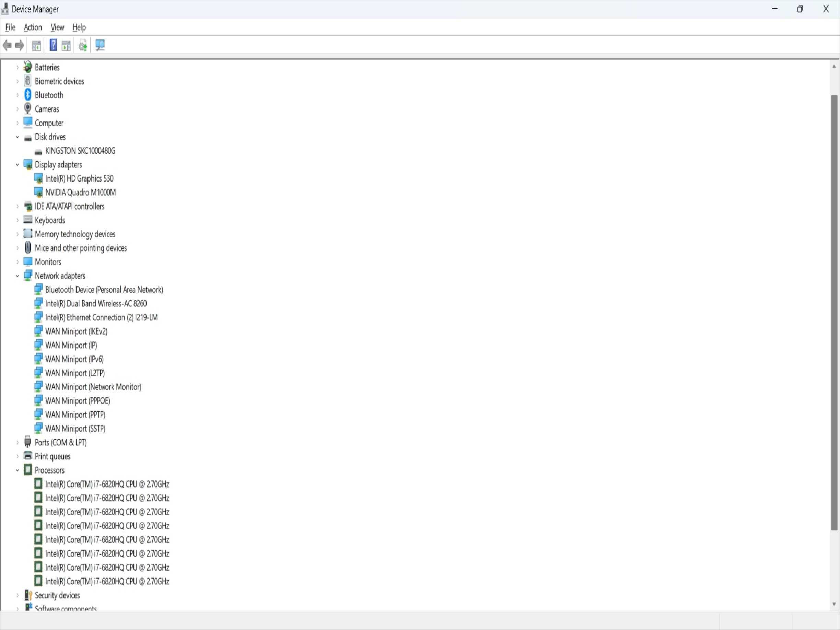
Task: Collapse the Display adapters node
Action: coord(17,164)
